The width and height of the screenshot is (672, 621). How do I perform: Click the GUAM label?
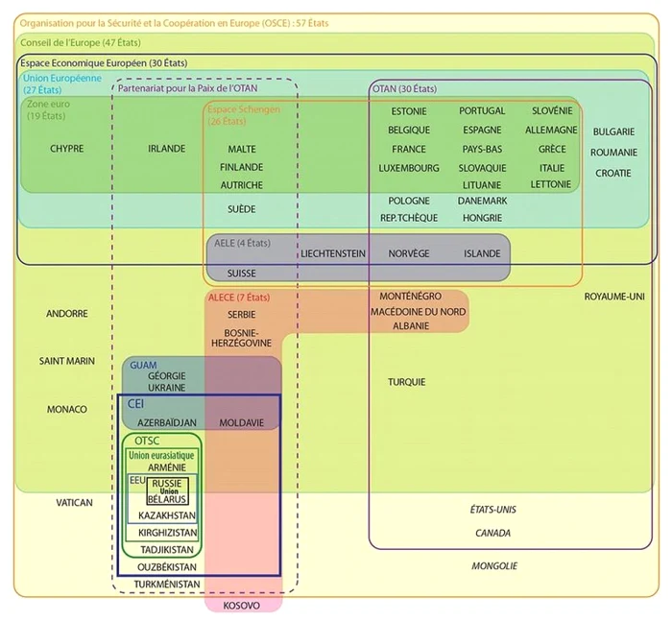(143, 365)
